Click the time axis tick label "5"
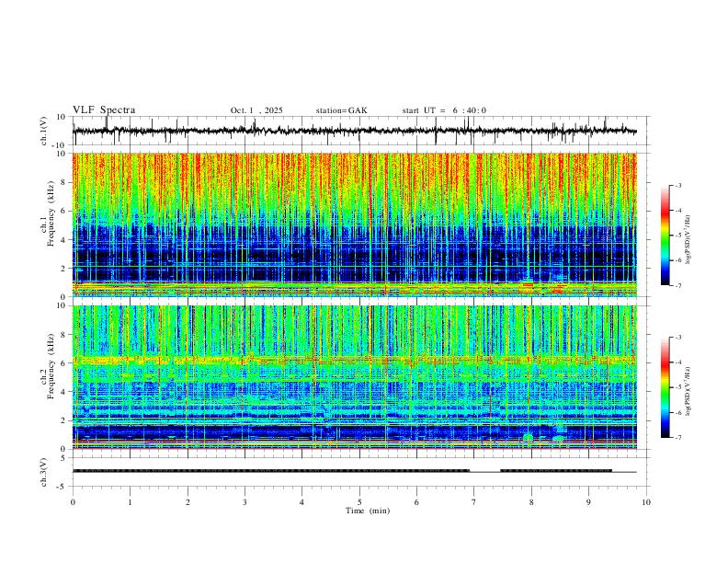728x563 pixels. click(359, 502)
